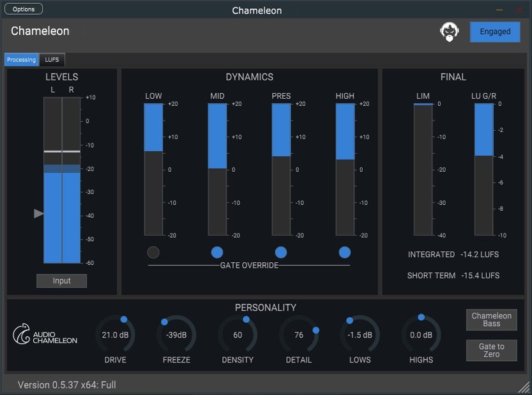Toggle the PRES band gate override

pyautogui.click(x=280, y=252)
